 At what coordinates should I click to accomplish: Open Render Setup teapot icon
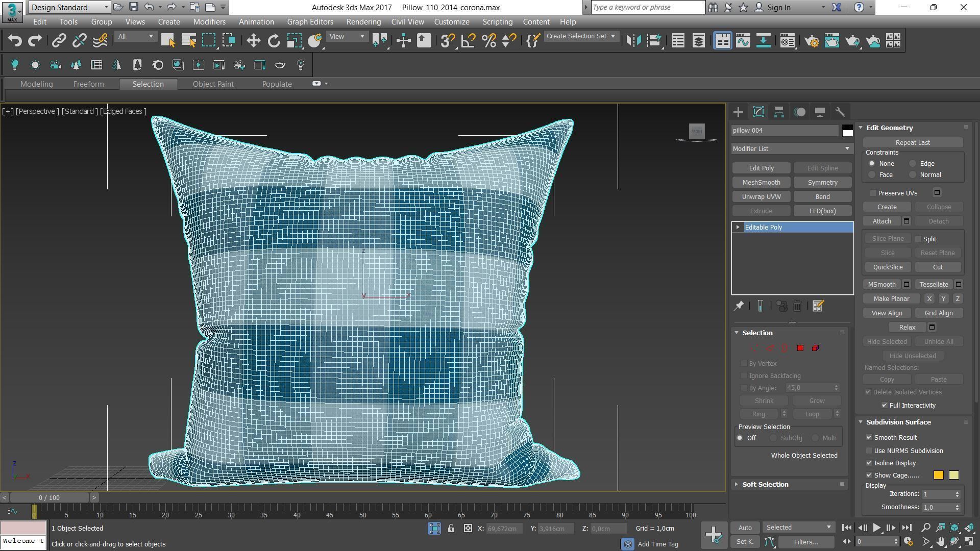pyautogui.click(x=812, y=41)
